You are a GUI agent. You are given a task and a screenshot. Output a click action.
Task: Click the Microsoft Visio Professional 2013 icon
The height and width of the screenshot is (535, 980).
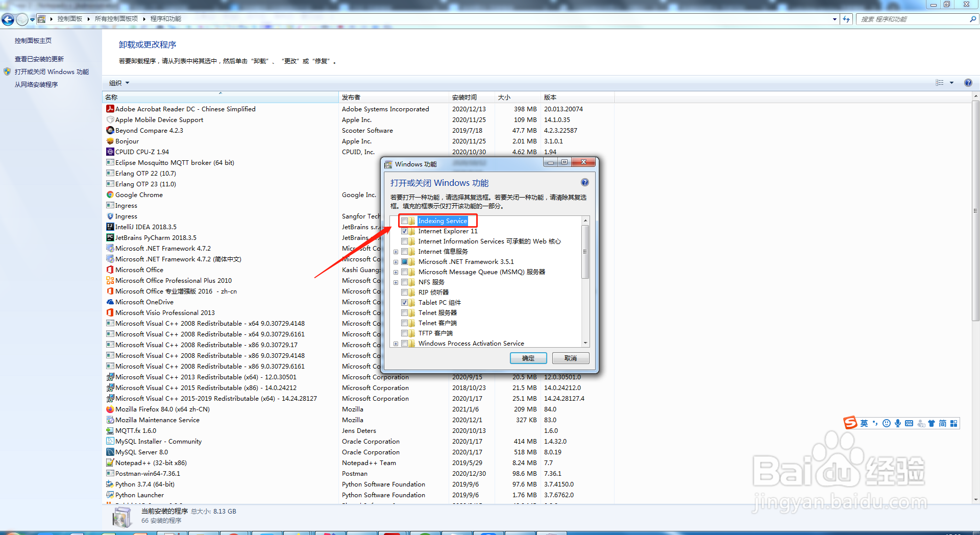coord(110,312)
